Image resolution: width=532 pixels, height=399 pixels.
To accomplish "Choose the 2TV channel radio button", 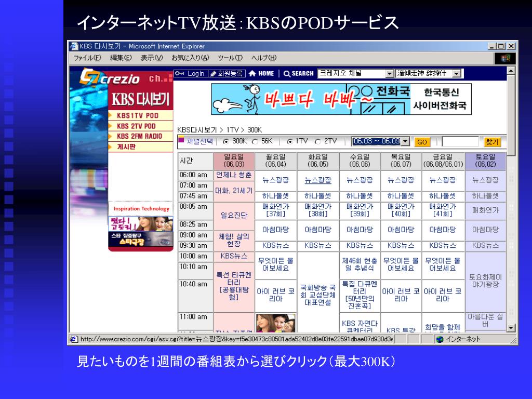I will tap(317, 142).
